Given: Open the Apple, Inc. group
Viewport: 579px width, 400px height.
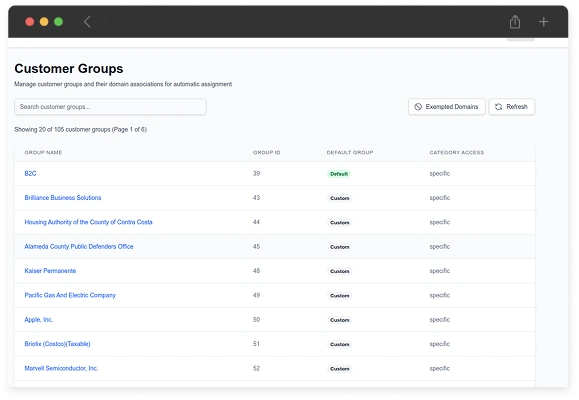Looking at the screenshot, I should 39,319.
